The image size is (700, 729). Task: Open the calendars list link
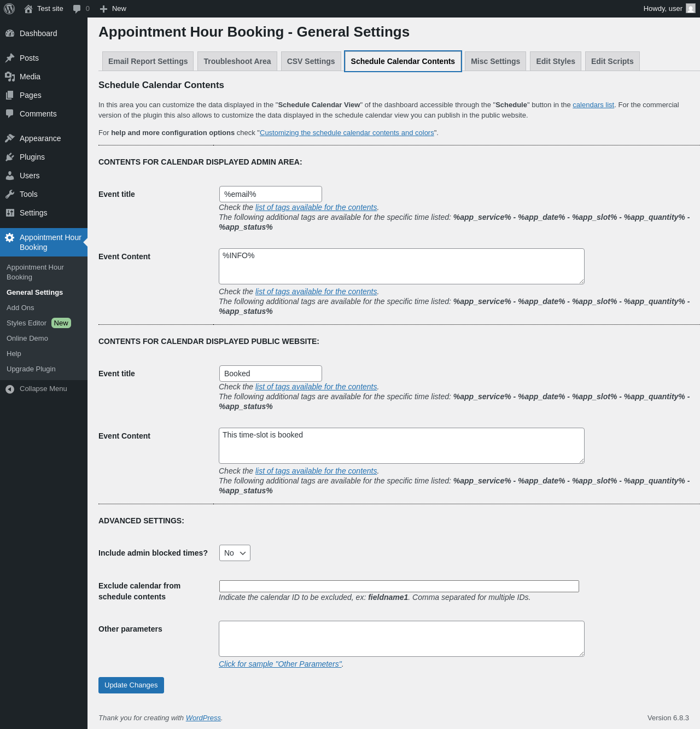pos(593,105)
